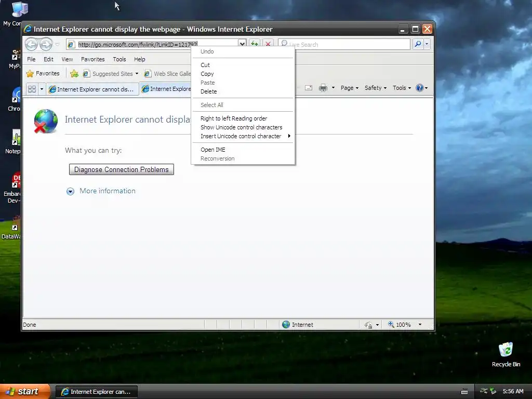
Task: Choose Undo in the context menu
Action: 243,51
